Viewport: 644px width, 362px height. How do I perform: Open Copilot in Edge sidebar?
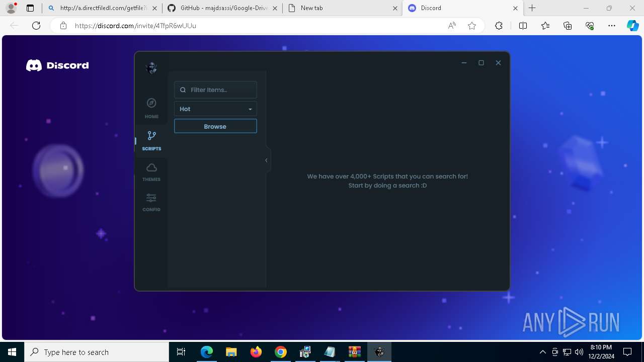click(632, 26)
